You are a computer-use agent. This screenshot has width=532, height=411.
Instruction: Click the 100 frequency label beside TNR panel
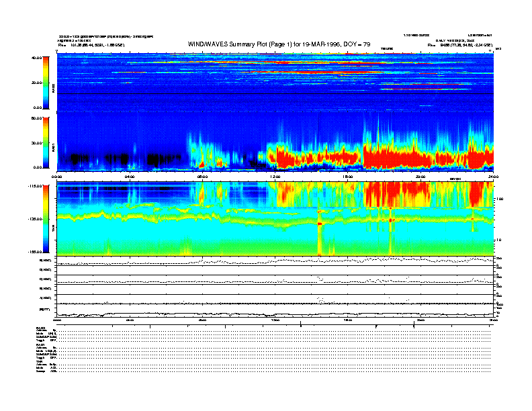500,199
